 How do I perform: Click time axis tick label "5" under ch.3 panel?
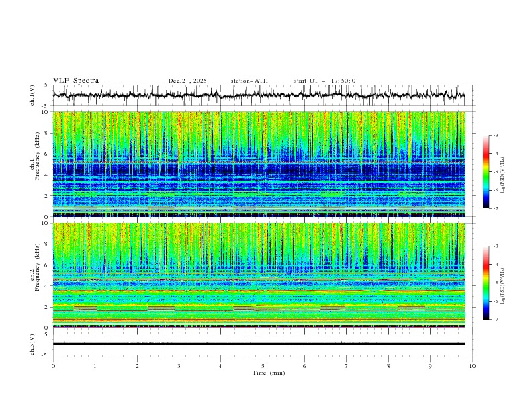(x=263, y=366)
